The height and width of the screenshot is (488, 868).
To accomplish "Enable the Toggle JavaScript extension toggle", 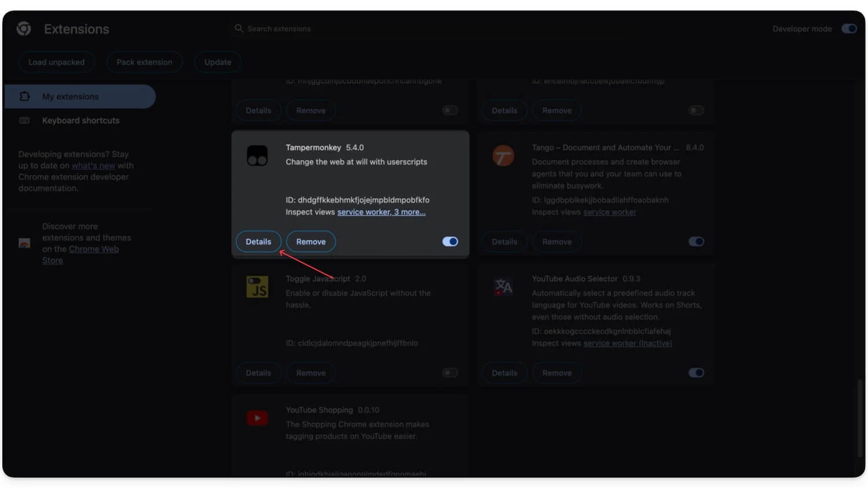I will [450, 373].
